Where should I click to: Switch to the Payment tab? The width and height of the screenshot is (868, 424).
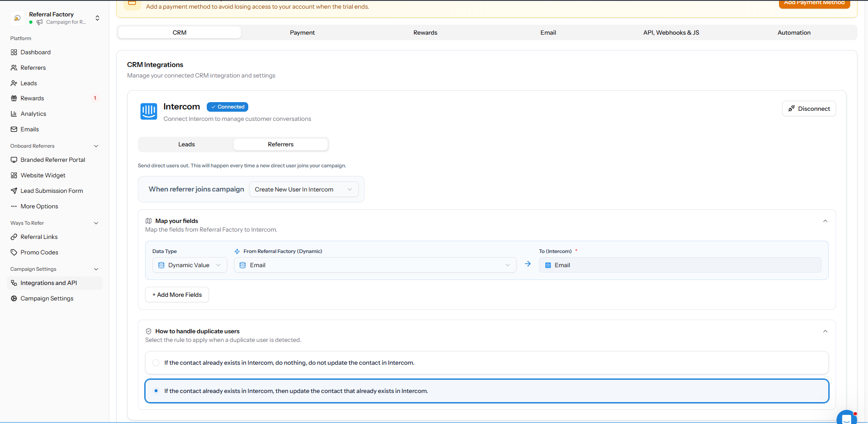click(303, 33)
